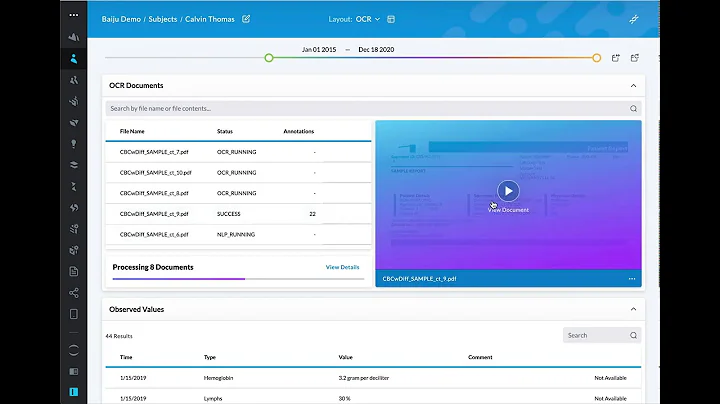
Task: Click the annotations count 22
Action: click(313, 214)
